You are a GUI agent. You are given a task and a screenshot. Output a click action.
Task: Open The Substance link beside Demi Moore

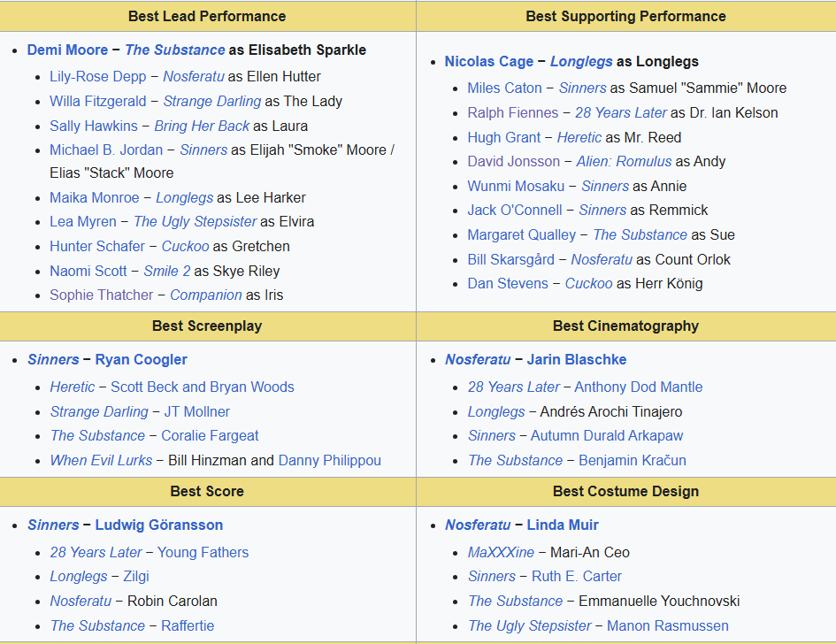click(x=175, y=50)
